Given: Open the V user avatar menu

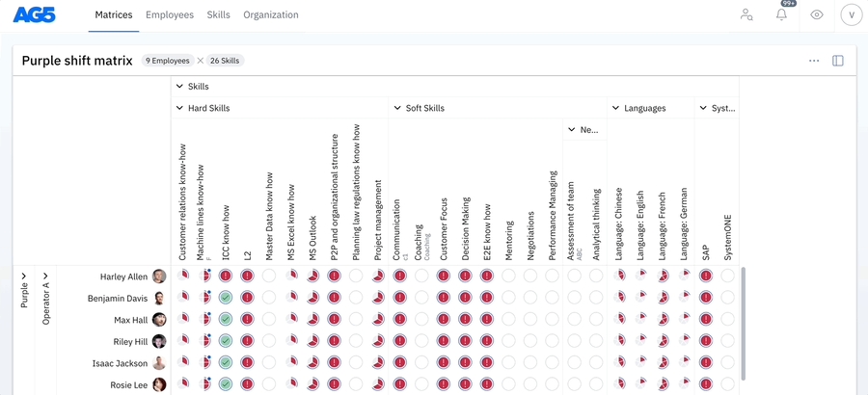Looking at the screenshot, I should coord(851,15).
